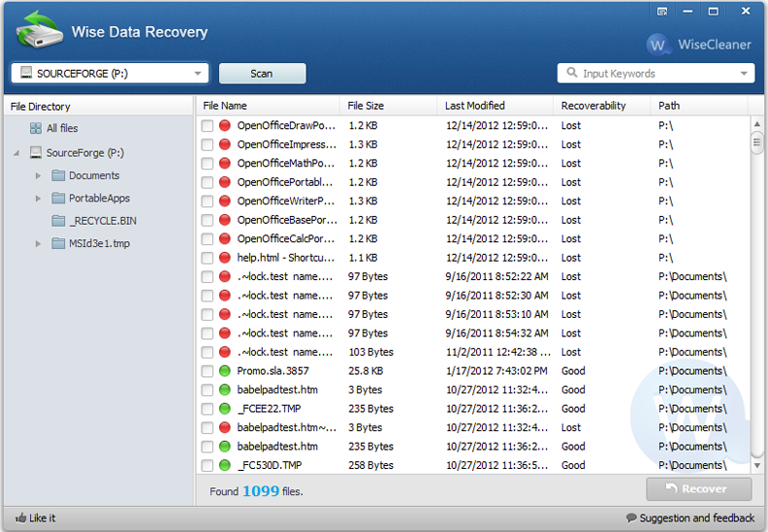Tick checkbox of 103 Bytes .~lock.test file

coord(208,352)
